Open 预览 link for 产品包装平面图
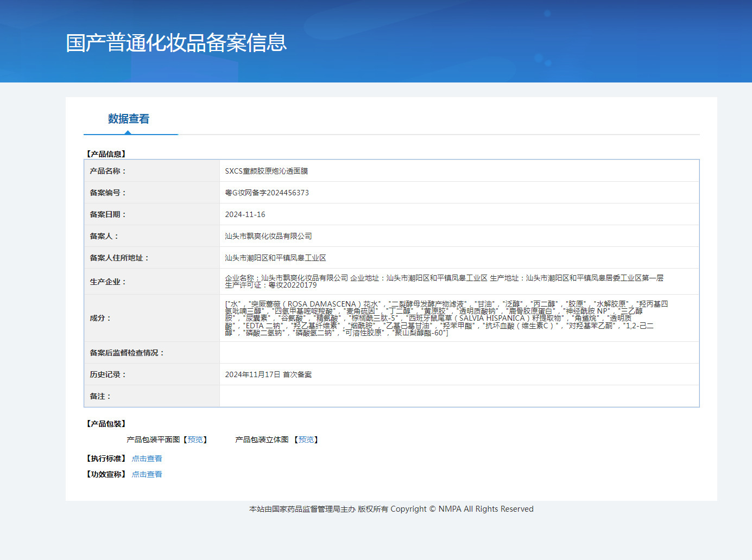Screen dimensions: 752x560 tap(195, 440)
